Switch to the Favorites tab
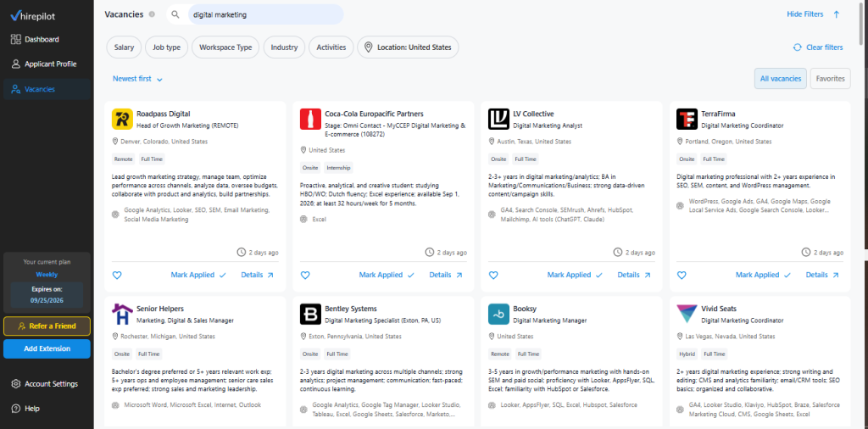 (x=831, y=79)
